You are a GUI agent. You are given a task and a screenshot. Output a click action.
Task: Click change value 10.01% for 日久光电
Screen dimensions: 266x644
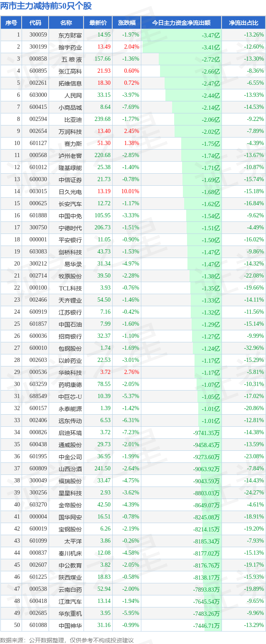pyautogui.click(x=131, y=192)
